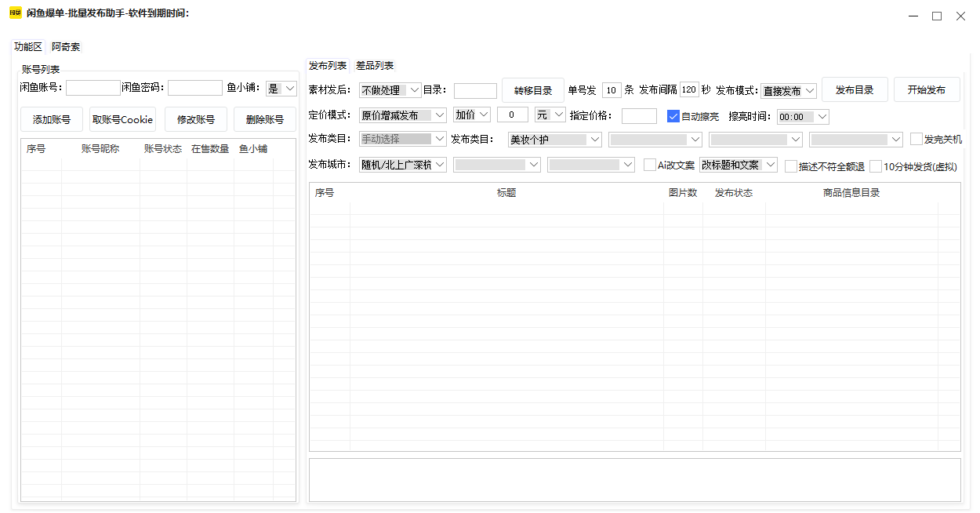980x513 pixels.
Task: Open the 发布模式 dropdown showing 直接发布
Action: click(x=788, y=91)
